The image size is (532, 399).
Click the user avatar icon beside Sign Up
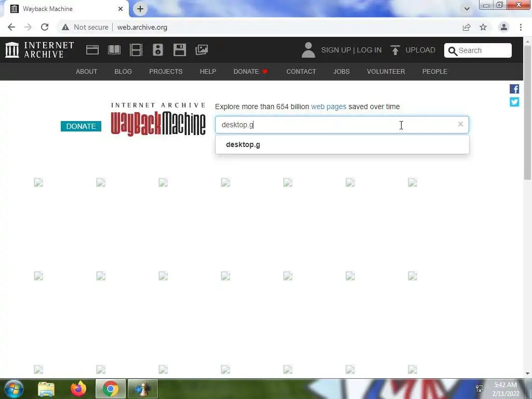(x=308, y=50)
